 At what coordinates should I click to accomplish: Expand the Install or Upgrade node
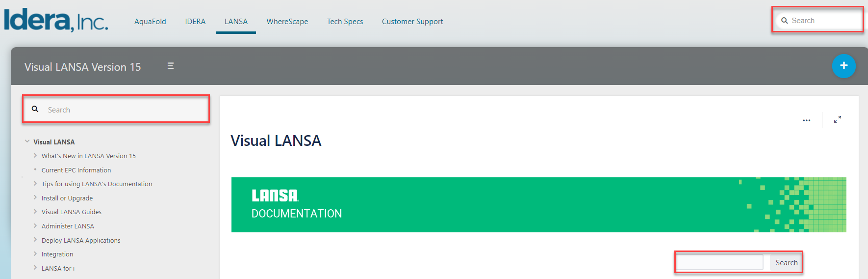point(35,197)
